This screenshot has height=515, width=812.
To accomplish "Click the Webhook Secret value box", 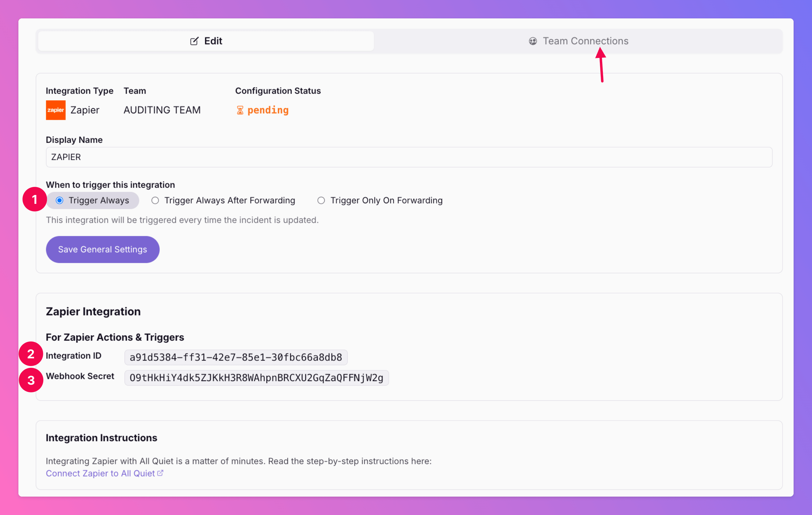I will pyautogui.click(x=256, y=378).
